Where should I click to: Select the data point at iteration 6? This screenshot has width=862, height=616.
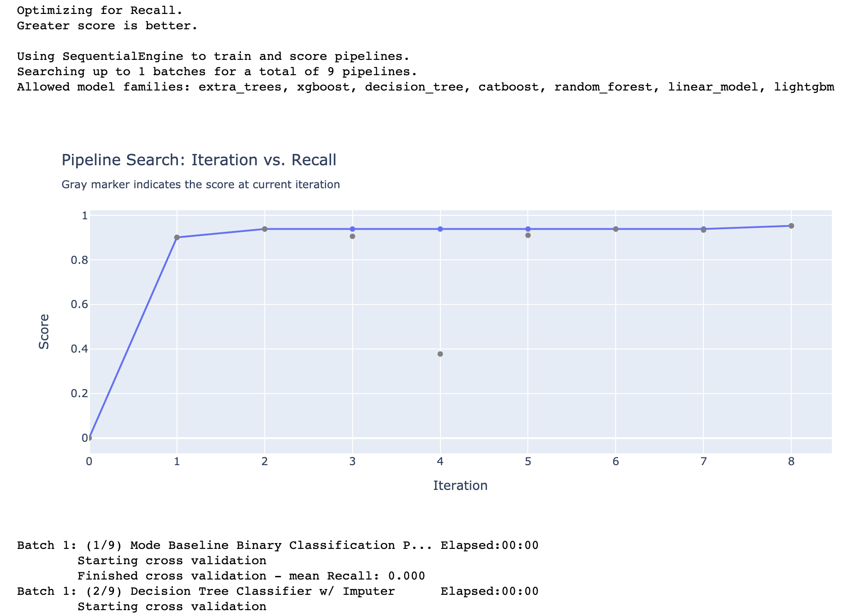click(616, 229)
